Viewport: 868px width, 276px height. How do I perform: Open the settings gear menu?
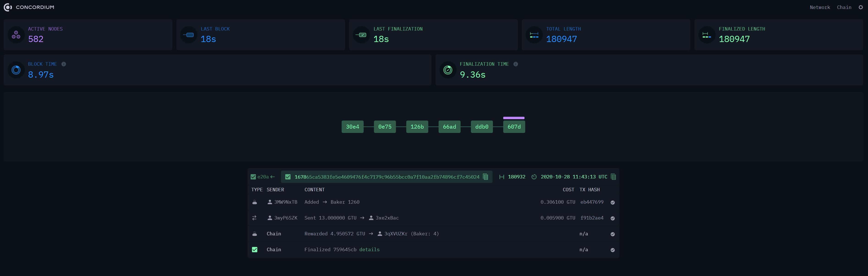click(861, 7)
